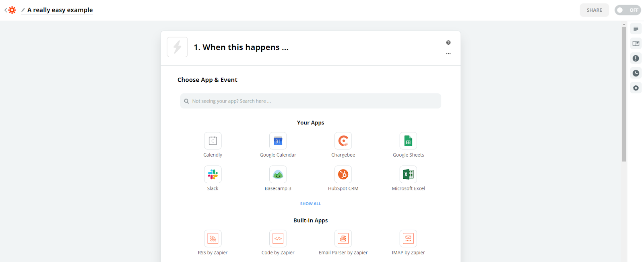
Task: Select the Calendly app icon
Action: click(213, 141)
